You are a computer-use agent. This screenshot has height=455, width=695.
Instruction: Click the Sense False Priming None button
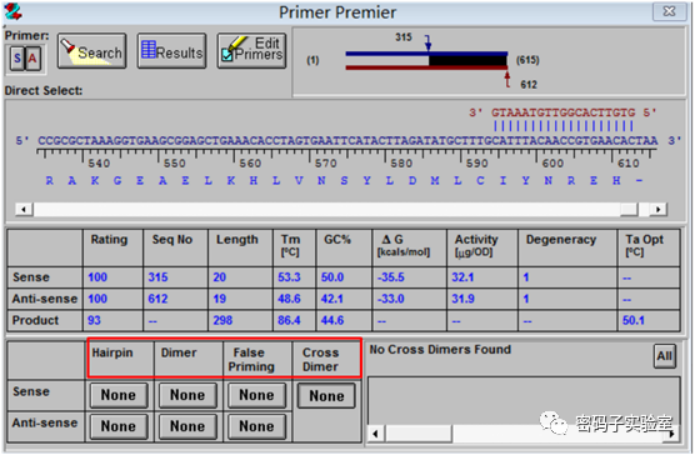[257, 395]
